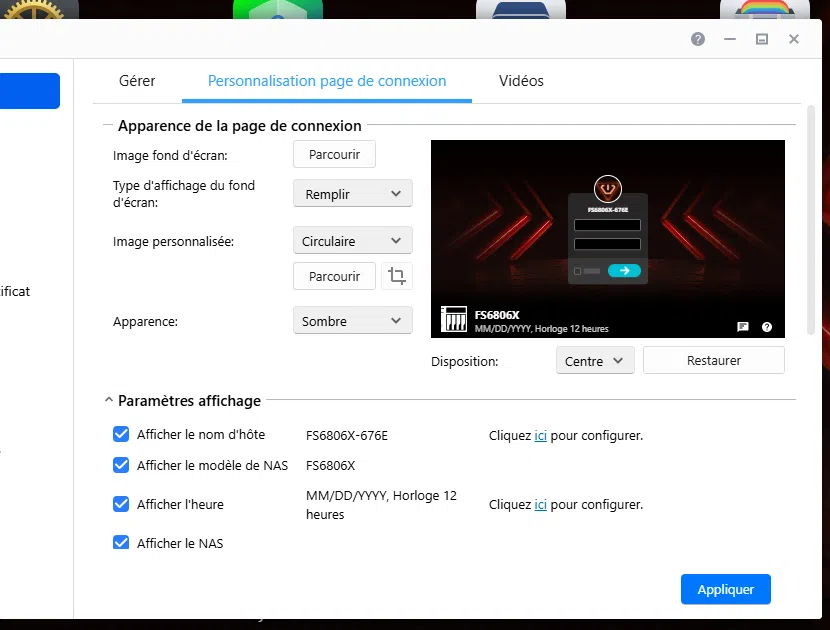The image size is (830, 630).
Task: Maximize the window via title bar icon
Action: [x=762, y=39]
